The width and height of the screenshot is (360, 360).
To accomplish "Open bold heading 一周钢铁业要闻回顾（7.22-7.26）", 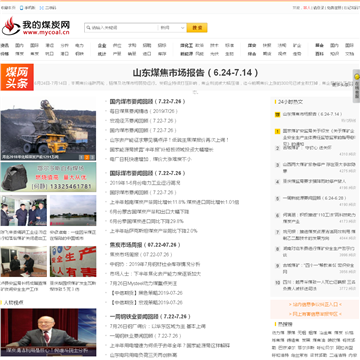I will point(150,316).
